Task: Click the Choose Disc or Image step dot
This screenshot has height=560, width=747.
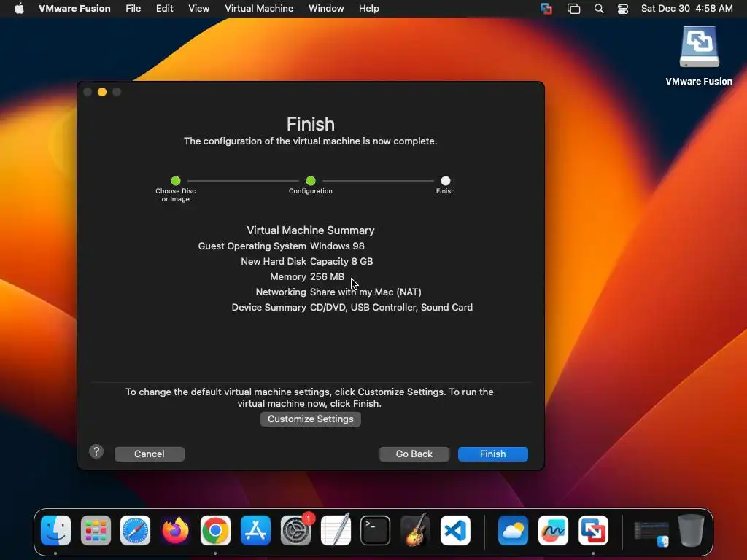Action: [175, 181]
